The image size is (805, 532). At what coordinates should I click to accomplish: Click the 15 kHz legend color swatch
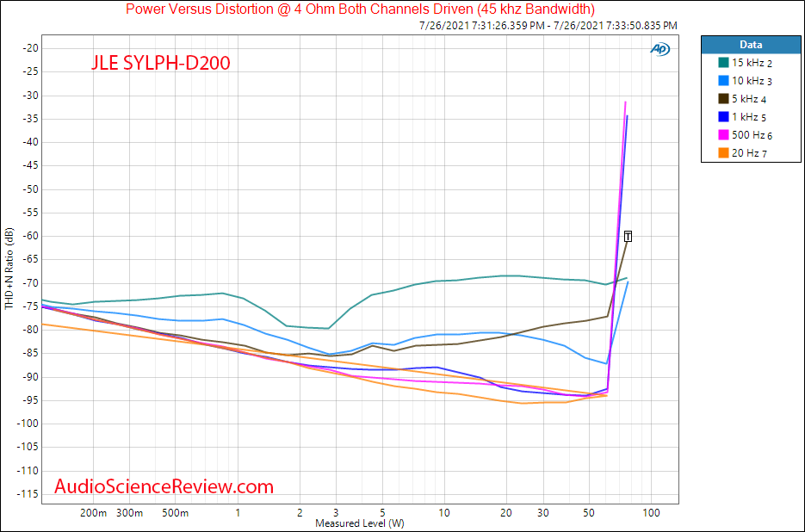723,63
